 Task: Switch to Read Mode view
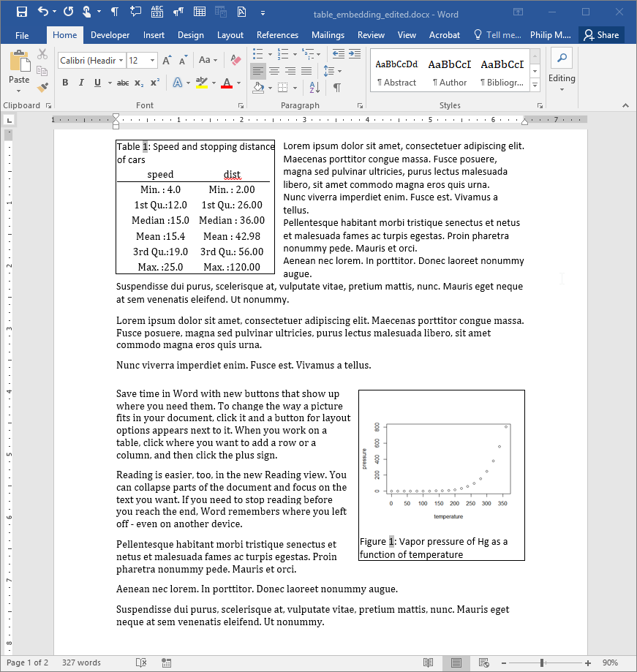[x=428, y=662]
